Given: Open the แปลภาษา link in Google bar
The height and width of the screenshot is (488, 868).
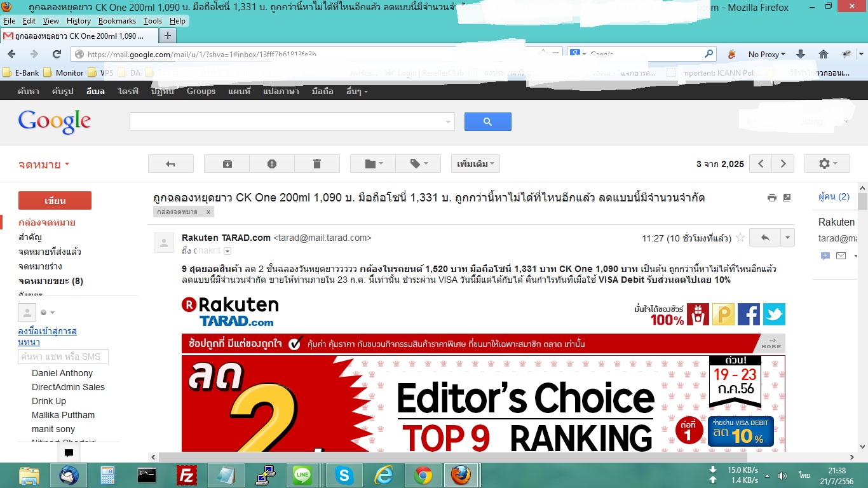Looking at the screenshot, I should click(x=281, y=91).
